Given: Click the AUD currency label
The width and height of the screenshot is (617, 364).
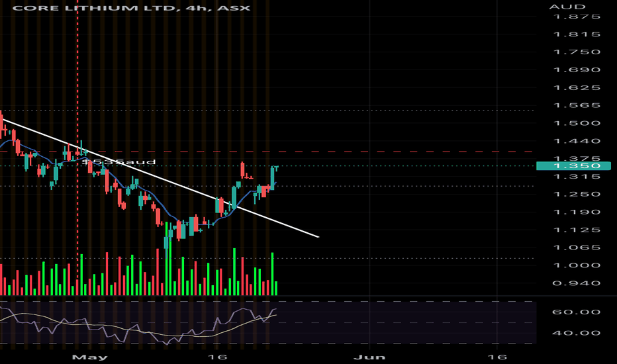Looking at the screenshot, I should coord(567,7).
